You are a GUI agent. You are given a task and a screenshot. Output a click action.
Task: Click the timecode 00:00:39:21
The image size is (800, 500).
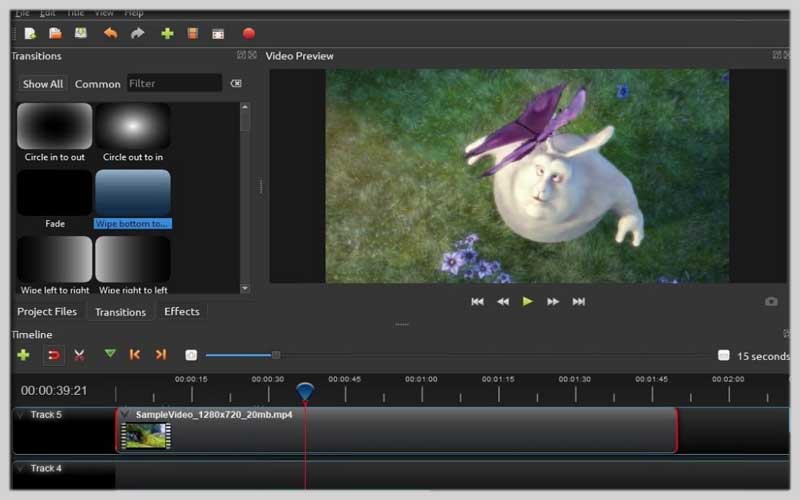click(54, 390)
